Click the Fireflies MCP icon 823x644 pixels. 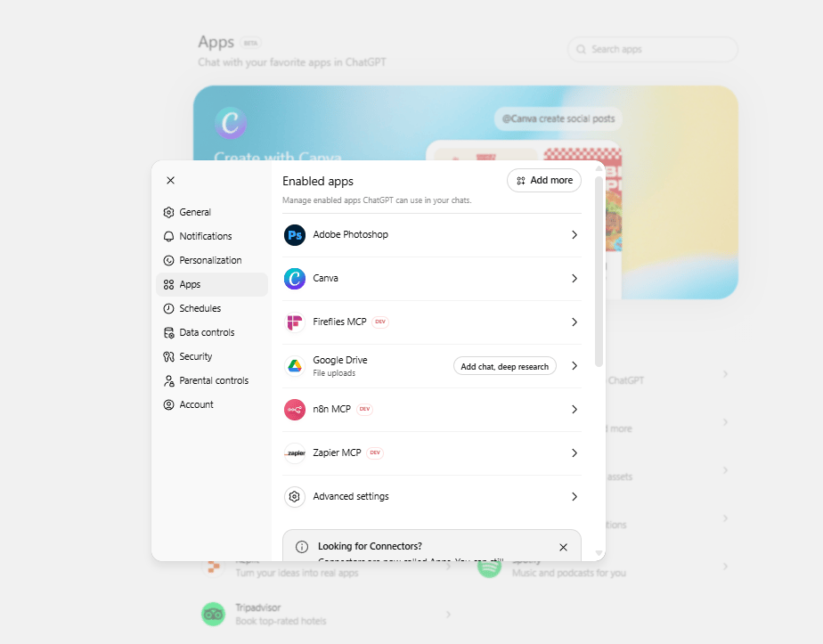[x=295, y=322]
